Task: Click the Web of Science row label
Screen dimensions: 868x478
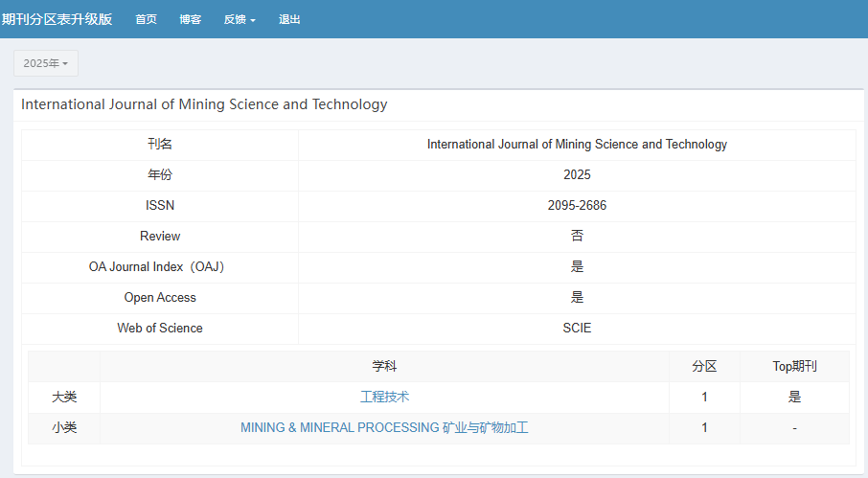Action: coord(160,328)
